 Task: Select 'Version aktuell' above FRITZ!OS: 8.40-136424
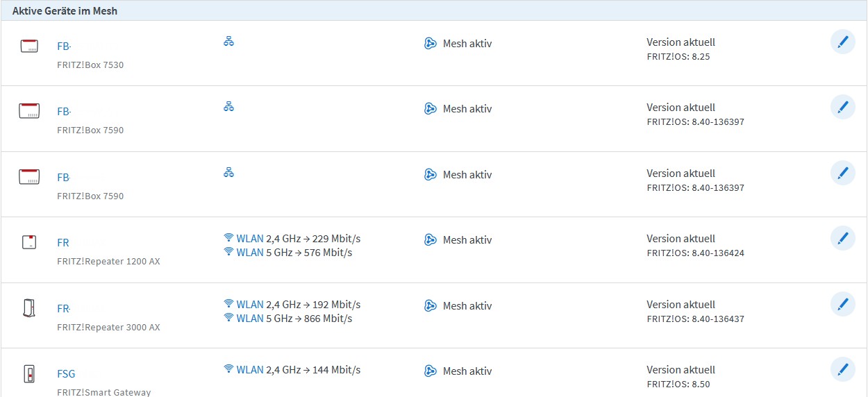click(x=681, y=239)
